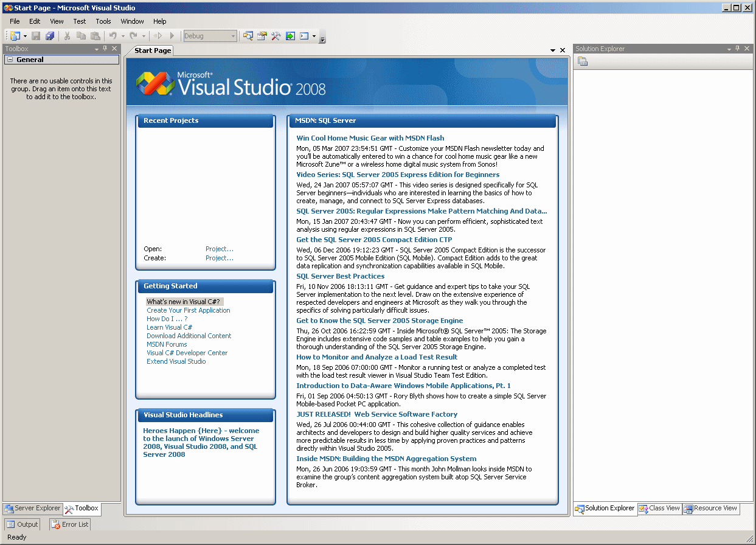Screen dimensions: 756x545
Task: Open the View menu
Action: pyautogui.click(x=57, y=21)
